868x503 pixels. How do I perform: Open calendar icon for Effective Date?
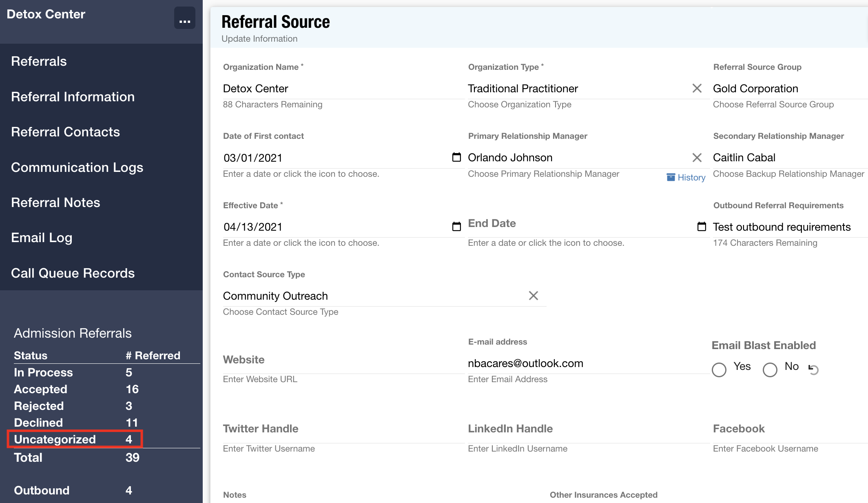coord(456,227)
